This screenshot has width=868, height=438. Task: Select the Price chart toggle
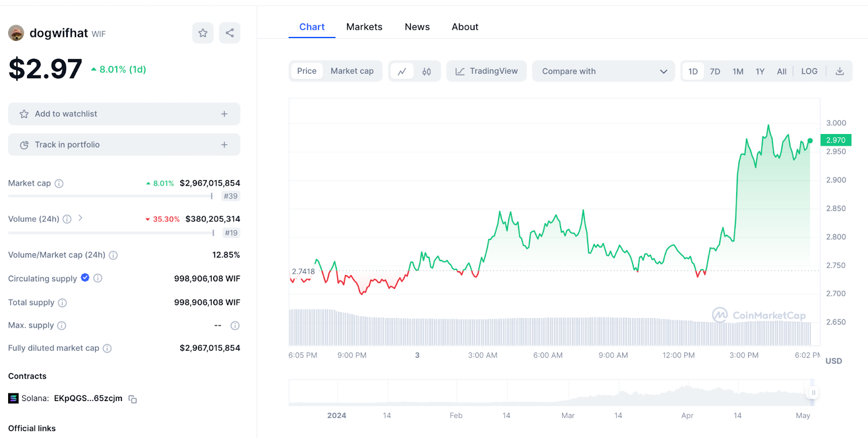[x=307, y=71]
